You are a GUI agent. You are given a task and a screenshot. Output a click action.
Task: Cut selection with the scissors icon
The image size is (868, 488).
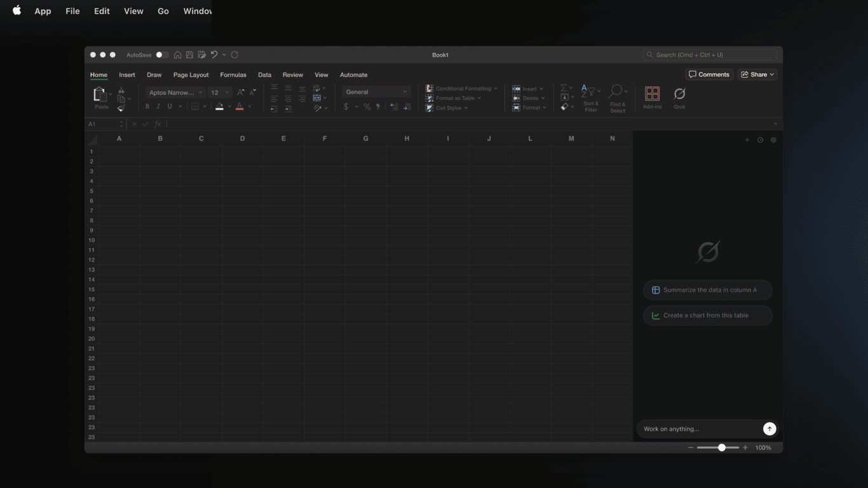[121, 91]
